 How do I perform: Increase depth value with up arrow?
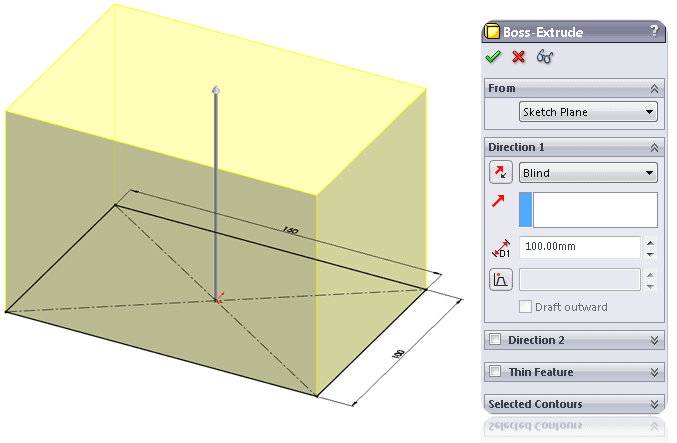[650, 242]
